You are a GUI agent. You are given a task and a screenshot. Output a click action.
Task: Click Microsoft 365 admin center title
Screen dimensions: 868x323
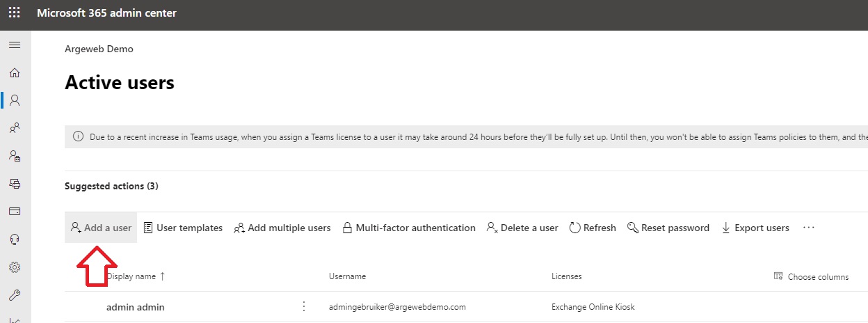pyautogui.click(x=106, y=13)
